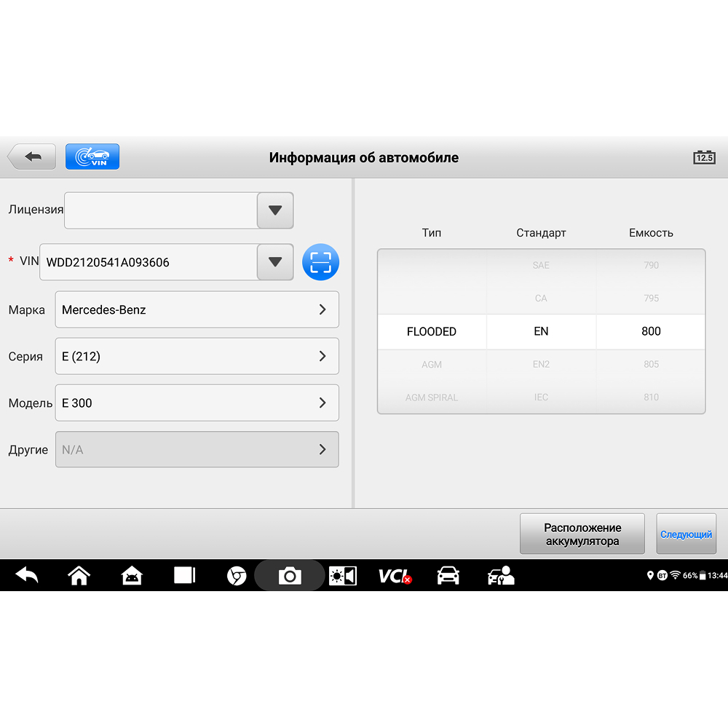Tap the VIN scan icon in header
728x728 pixels.
tap(92, 157)
